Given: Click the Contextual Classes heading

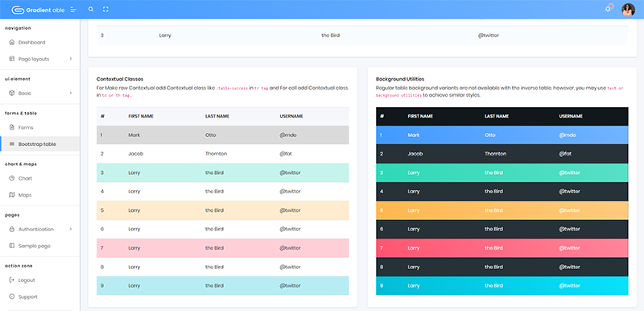Looking at the screenshot, I should click(120, 79).
